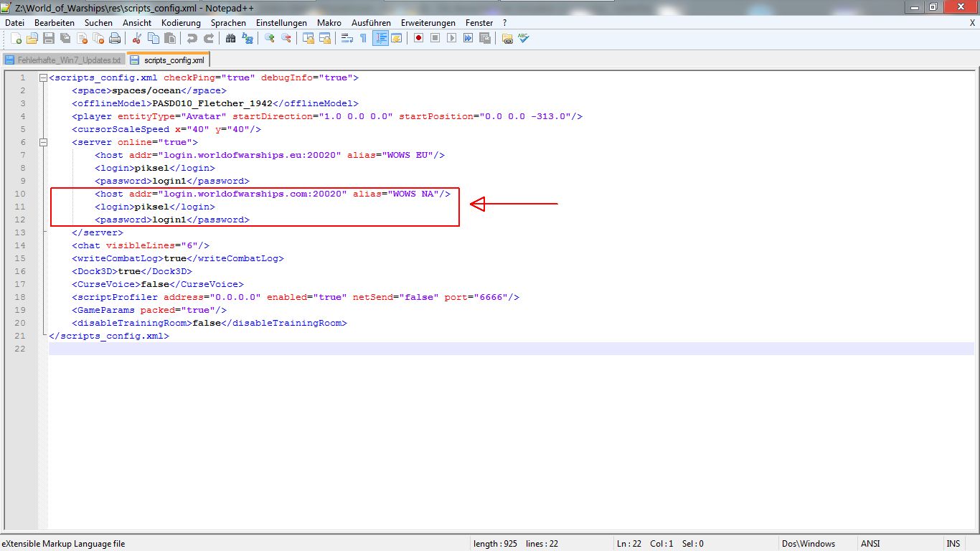Start macro recording with red dot
The height and width of the screenshot is (551, 980).
coord(418,38)
